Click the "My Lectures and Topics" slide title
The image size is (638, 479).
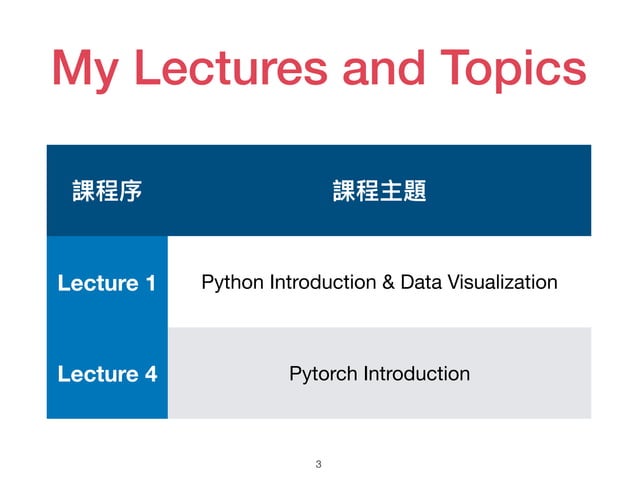pos(319,69)
